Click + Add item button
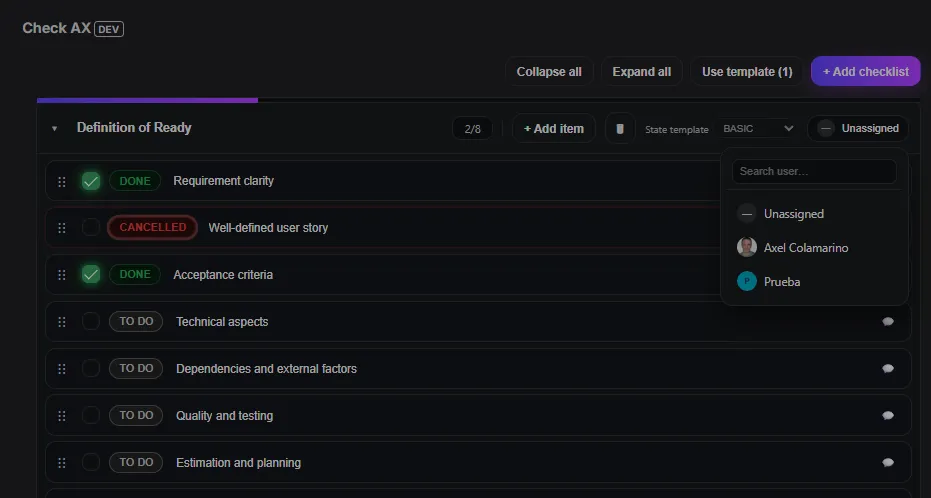This screenshot has height=498, width=931. coord(554,129)
